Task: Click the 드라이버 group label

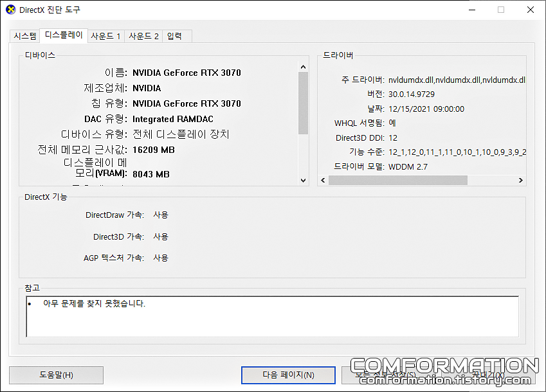Action: coord(338,55)
